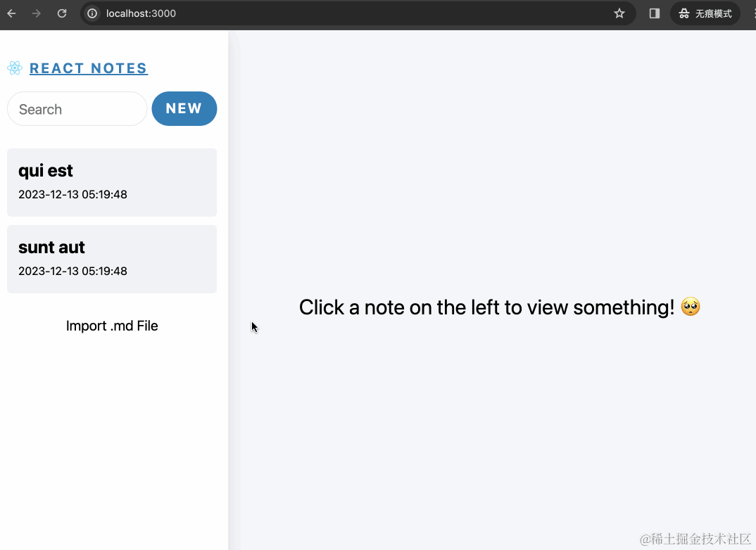The width and height of the screenshot is (756, 550).
Task: Click the React atom logo icon
Action: [14, 68]
